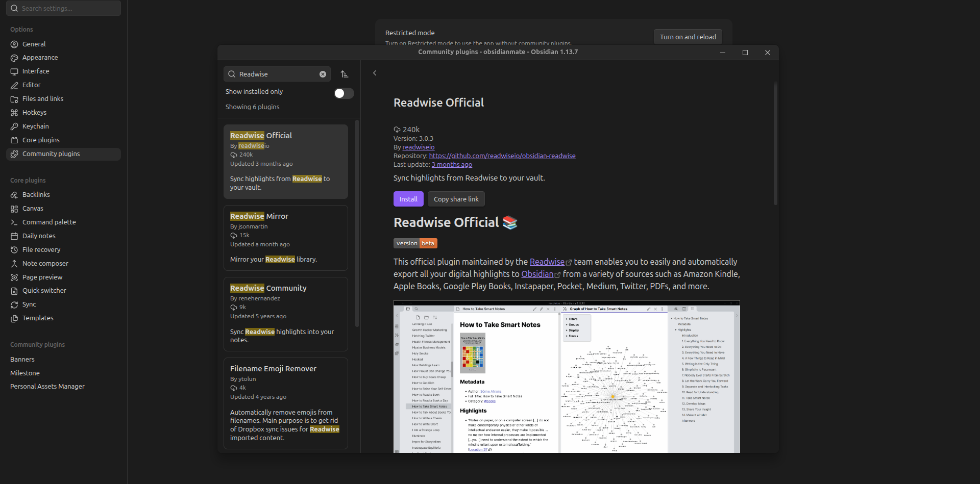The height and width of the screenshot is (484, 980).
Task: Open Hotkeys settings tab
Action: pos(63,113)
